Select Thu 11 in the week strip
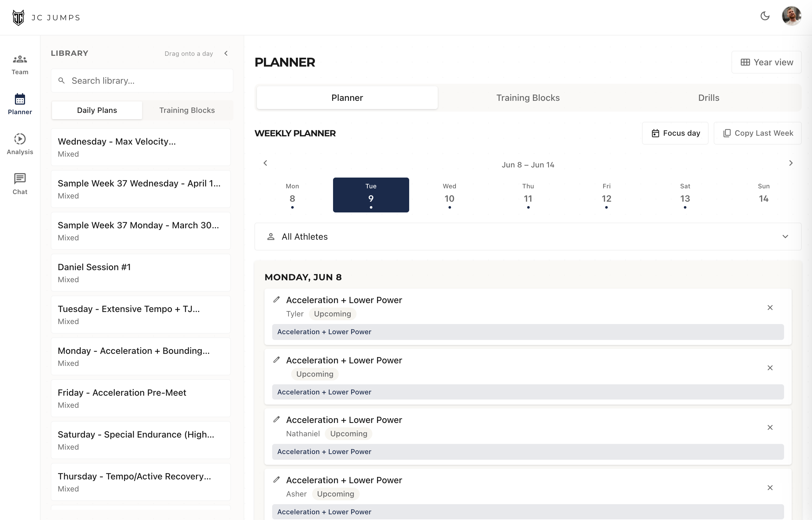Viewport: 812px width, 520px height. pos(528,195)
